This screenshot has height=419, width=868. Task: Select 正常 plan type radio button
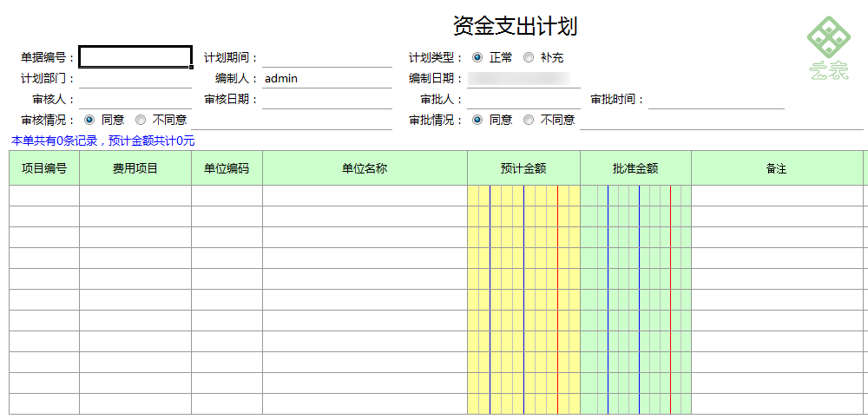click(x=477, y=57)
